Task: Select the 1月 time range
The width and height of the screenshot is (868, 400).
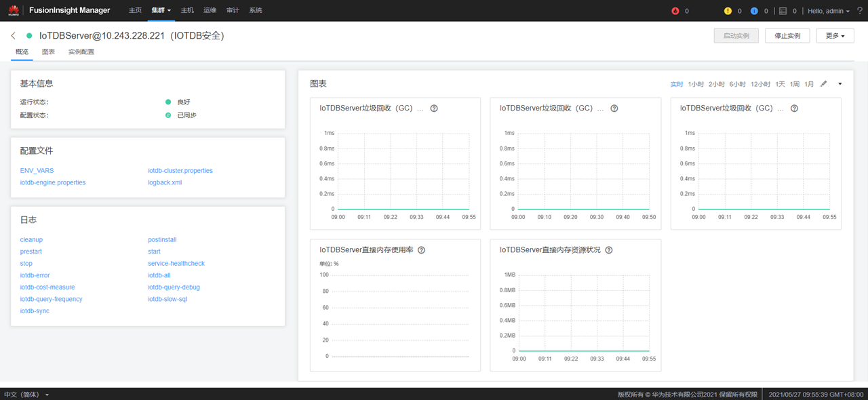Action: [809, 84]
